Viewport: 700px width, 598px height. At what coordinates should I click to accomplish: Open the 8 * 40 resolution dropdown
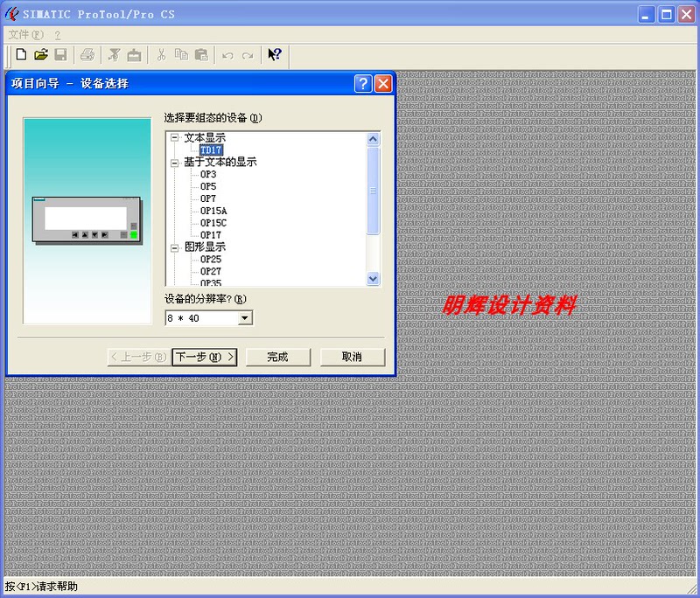tap(245, 318)
